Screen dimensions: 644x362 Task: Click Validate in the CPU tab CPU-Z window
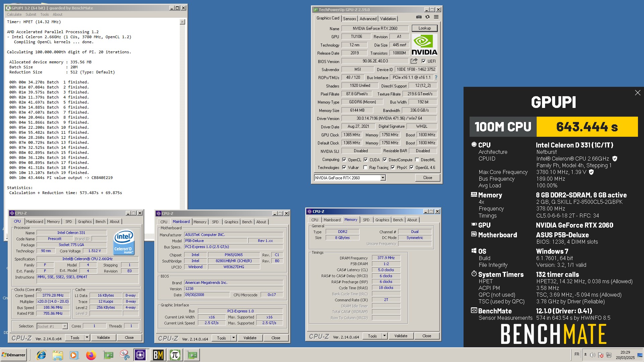tap(103, 338)
